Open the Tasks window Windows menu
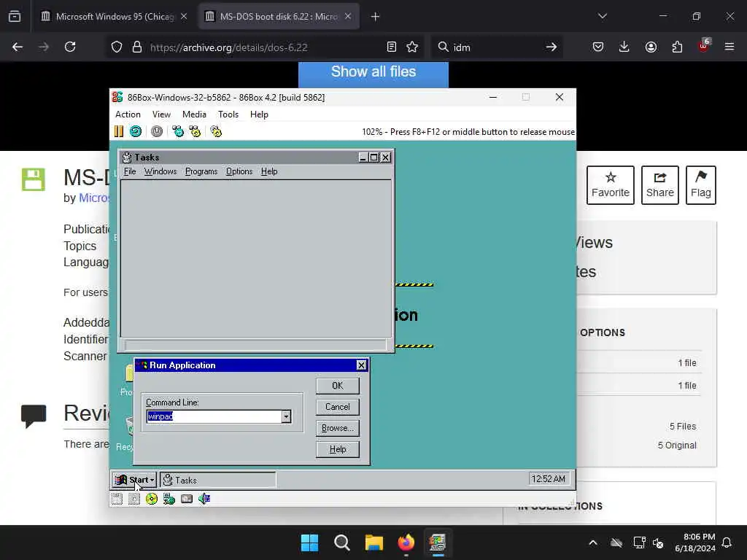 pyautogui.click(x=160, y=171)
